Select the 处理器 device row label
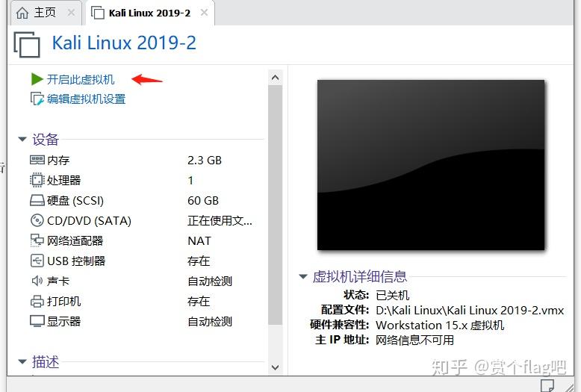 [x=63, y=180]
